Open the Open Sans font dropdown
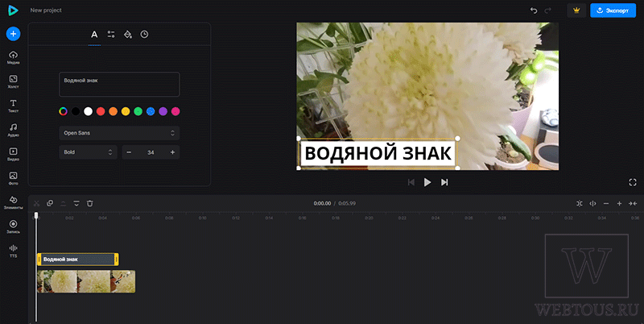Screen dimensions: 644x324 119,133
